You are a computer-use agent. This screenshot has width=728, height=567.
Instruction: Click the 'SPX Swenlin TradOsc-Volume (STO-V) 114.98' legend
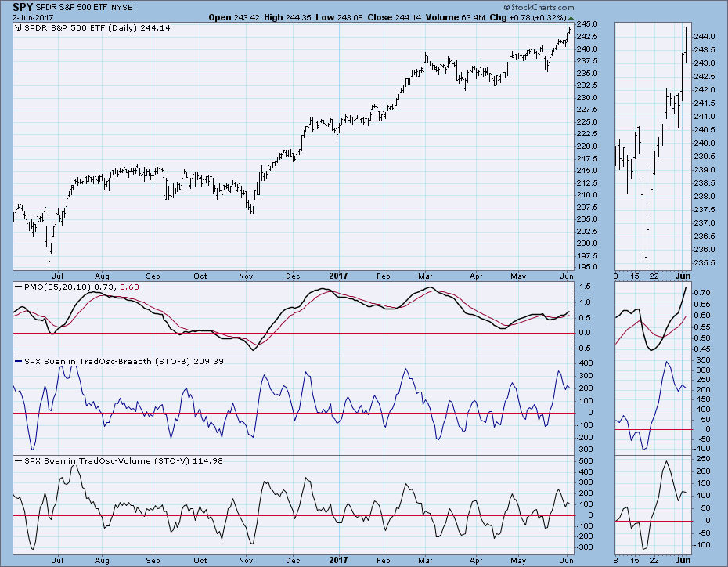click(x=124, y=460)
